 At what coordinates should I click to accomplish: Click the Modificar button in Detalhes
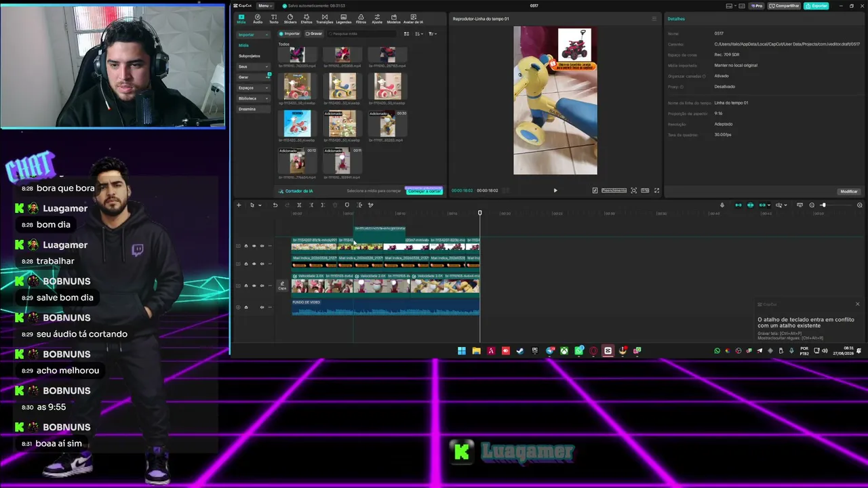tap(849, 191)
